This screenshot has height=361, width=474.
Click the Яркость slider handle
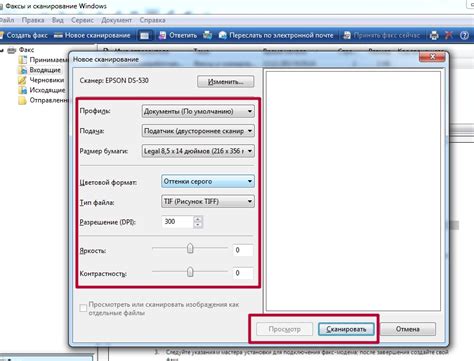click(190, 248)
